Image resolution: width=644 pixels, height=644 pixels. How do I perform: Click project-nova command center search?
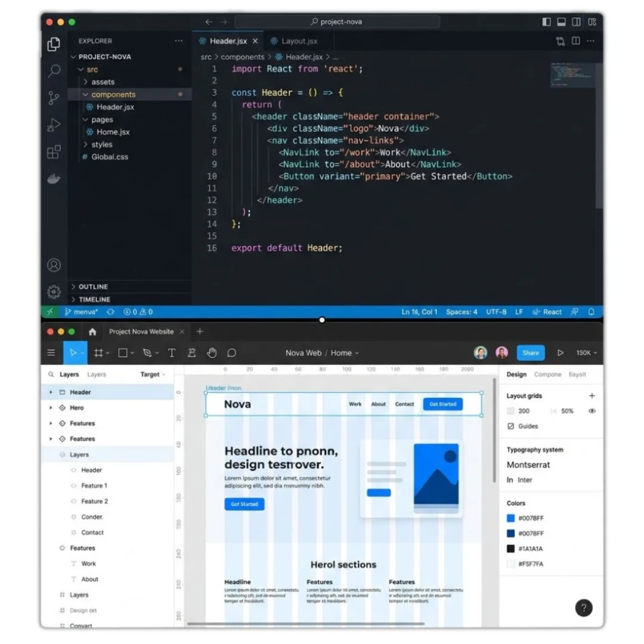click(337, 22)
